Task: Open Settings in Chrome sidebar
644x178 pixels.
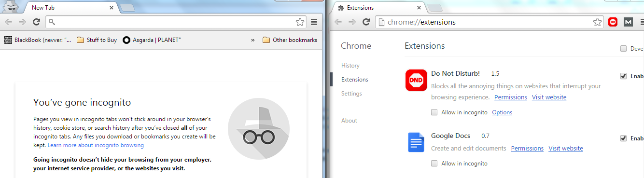Action: 351,94
